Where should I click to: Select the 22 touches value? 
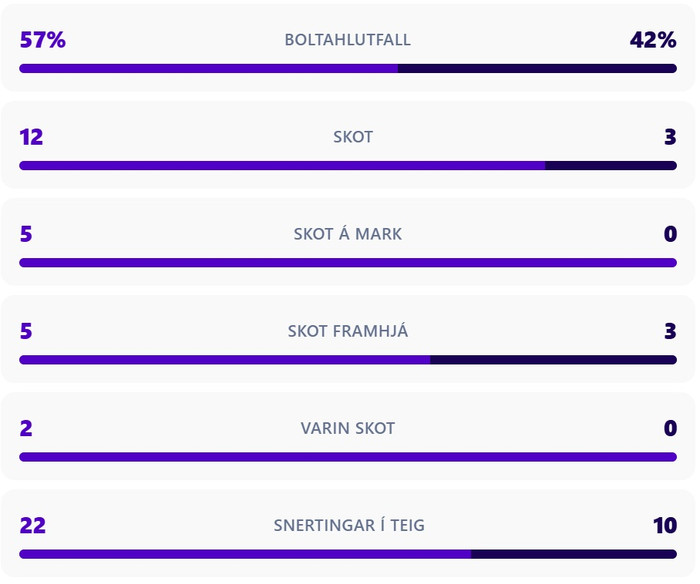33,526
